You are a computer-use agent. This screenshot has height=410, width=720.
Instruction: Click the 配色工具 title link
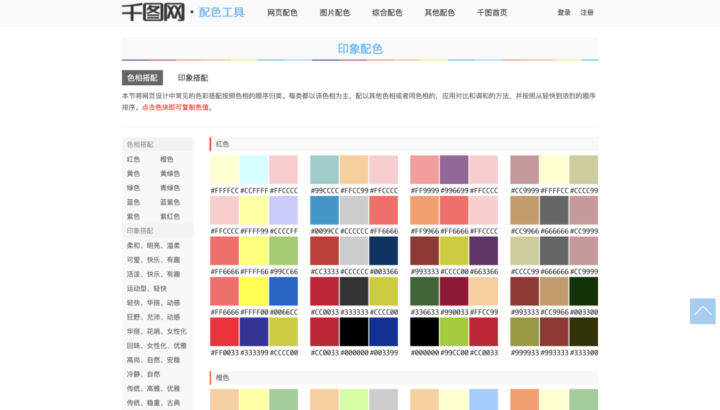pyautogui.click(x=221, y=12)
